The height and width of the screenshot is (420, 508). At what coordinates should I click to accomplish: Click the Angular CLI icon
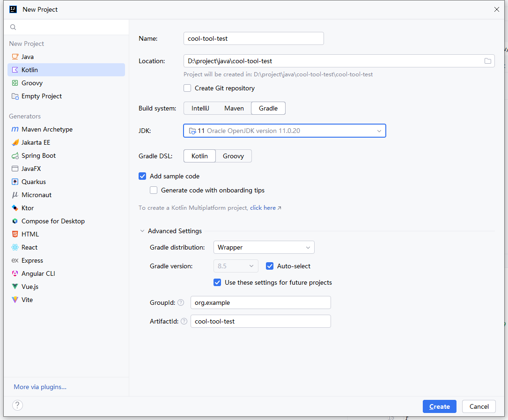click(15, 273)
